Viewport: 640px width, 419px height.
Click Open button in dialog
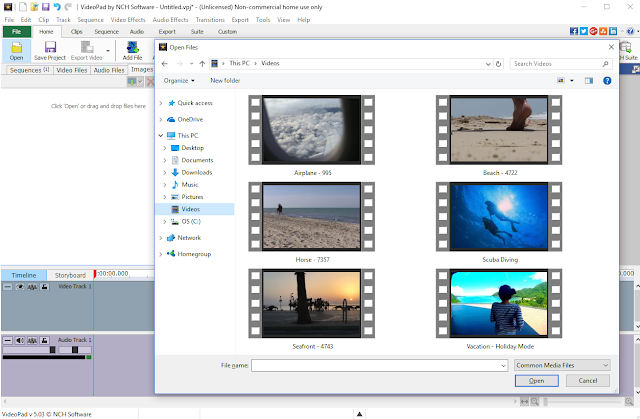[536, 381]
